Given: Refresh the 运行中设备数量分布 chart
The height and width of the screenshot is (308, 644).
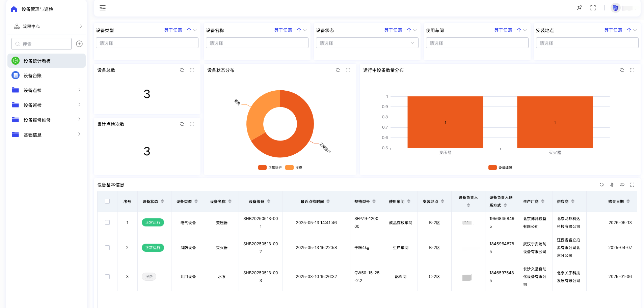Looking at the screenshot, I should (x=622, y=70).
